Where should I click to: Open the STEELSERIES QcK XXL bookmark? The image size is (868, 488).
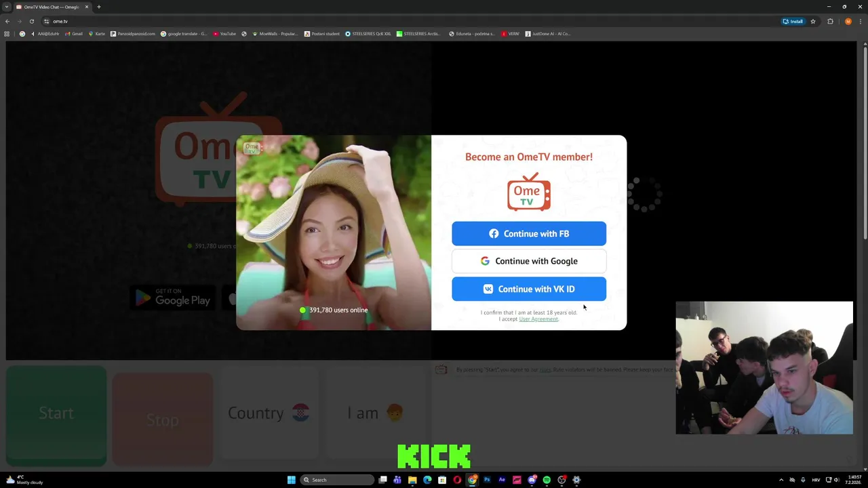(368, 34)
